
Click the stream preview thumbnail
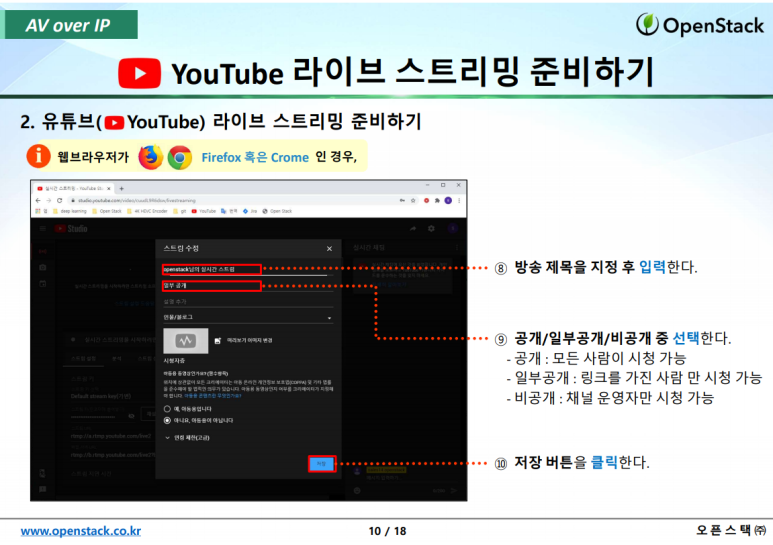coord(186,341)
